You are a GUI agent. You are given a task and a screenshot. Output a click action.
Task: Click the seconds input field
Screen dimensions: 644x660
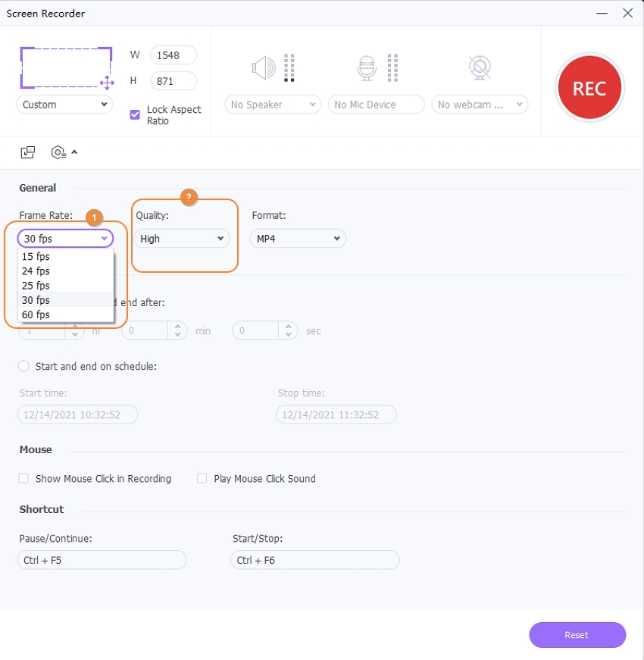[255, 331]
